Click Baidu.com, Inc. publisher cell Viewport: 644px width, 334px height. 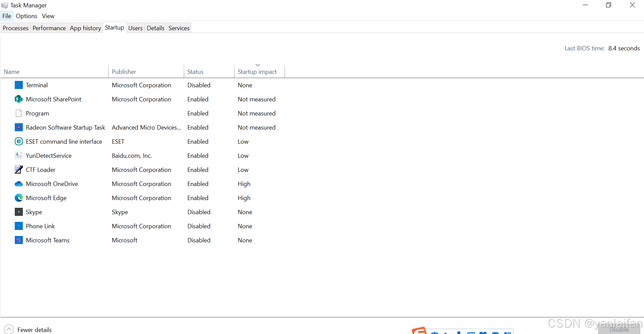tap(132, 156)
